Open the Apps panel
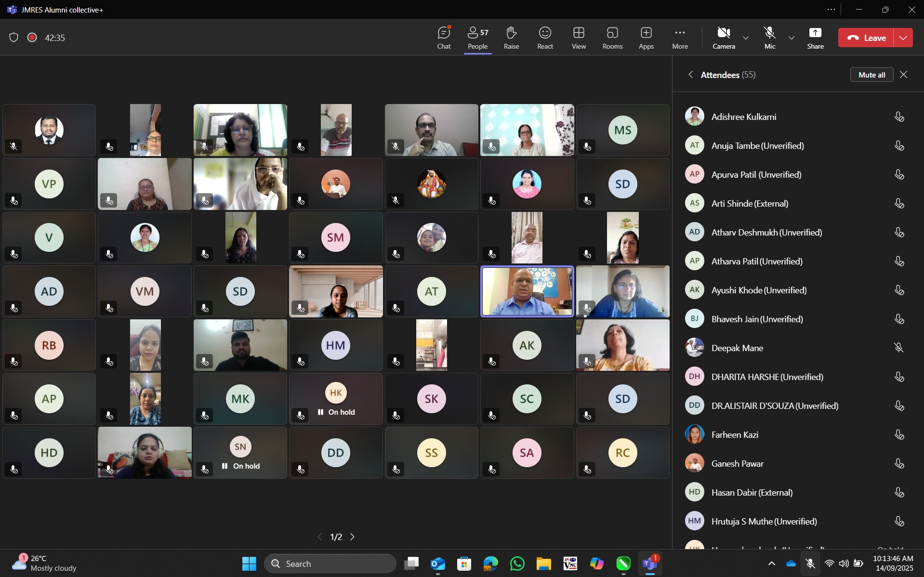This screenshot has width=924, height=577. pos(646,38)
